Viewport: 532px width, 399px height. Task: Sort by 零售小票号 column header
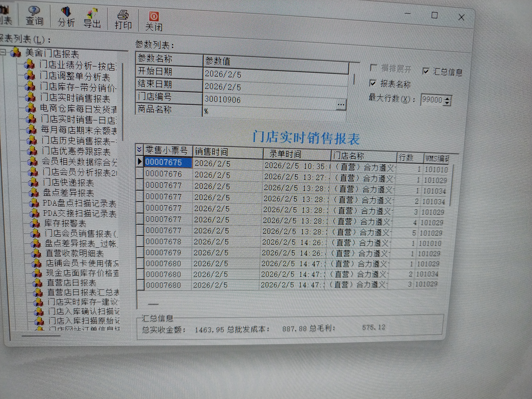click(167, 151)
